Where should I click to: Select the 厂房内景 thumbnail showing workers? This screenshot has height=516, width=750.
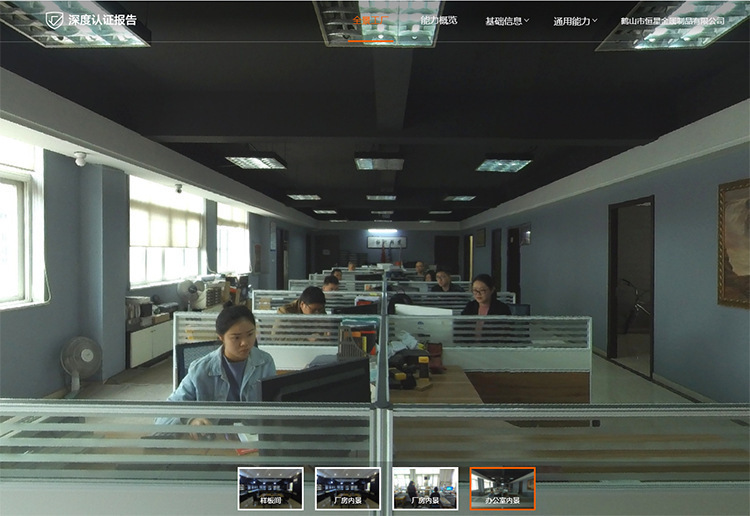tap(425, 488)
